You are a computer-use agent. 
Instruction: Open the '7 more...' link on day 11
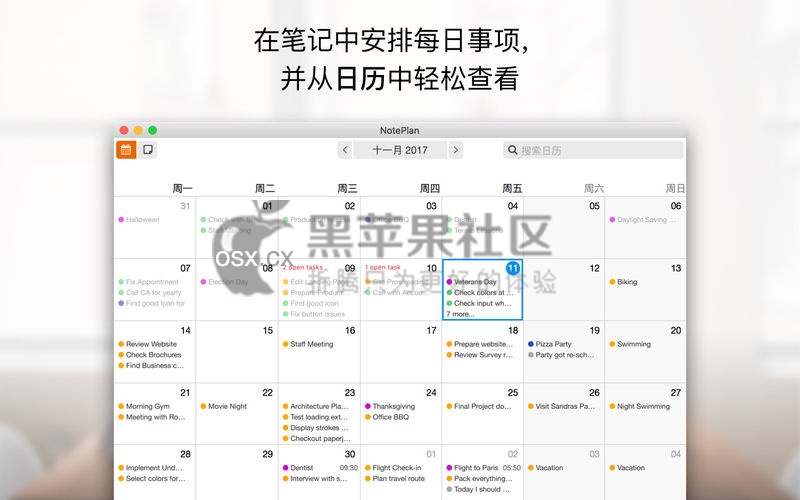point(460,314)
